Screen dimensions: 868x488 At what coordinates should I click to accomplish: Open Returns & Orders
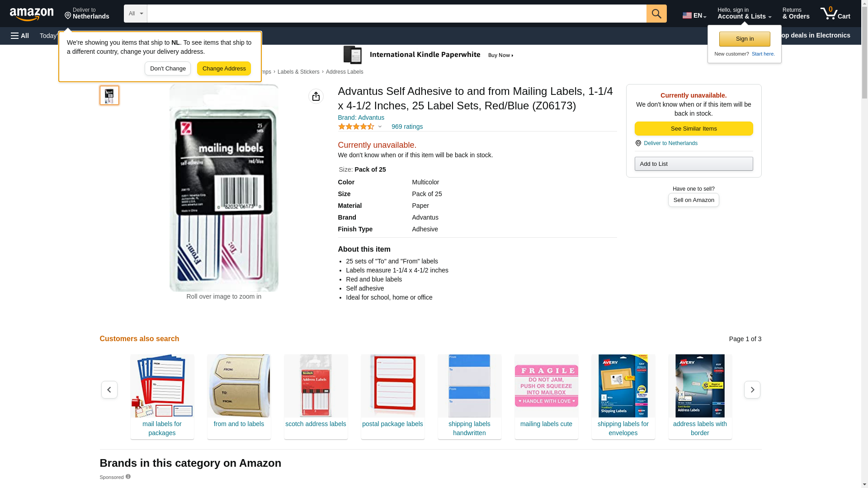pyautogui.click(x=796, y=14)
